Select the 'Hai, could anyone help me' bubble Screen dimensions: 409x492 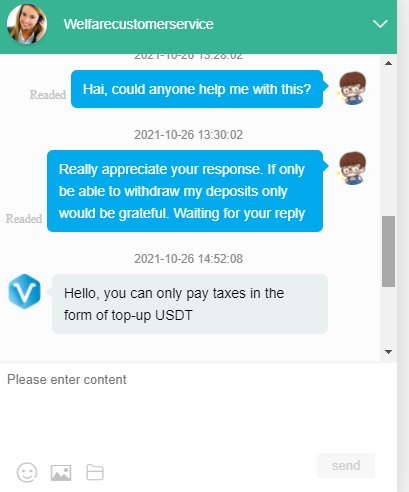pyautogui.click(x=197, y=89)
